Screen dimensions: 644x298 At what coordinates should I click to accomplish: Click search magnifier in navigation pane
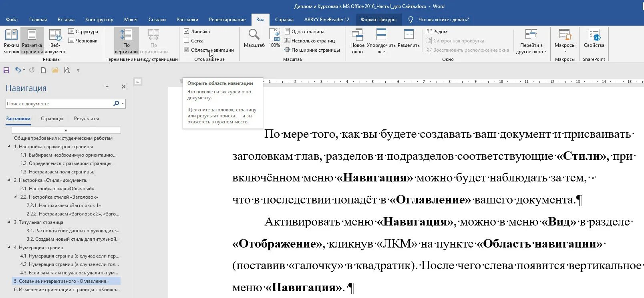(x=116, y=103)
